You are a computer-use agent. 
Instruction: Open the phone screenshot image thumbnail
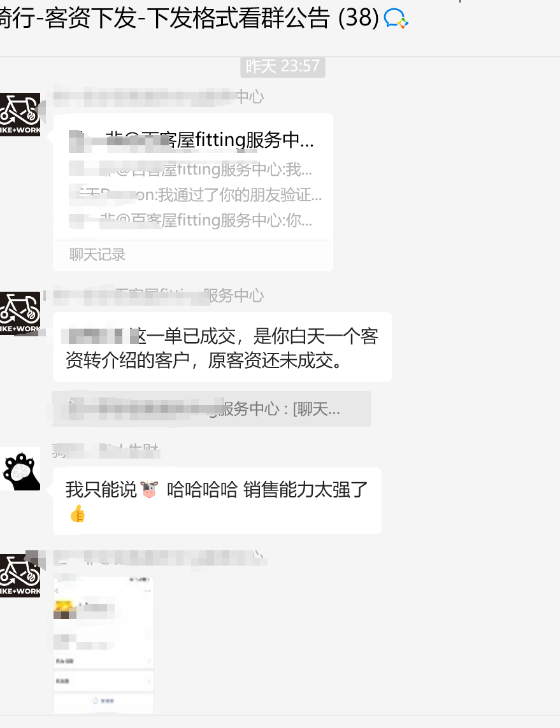[x=104, y=645]
